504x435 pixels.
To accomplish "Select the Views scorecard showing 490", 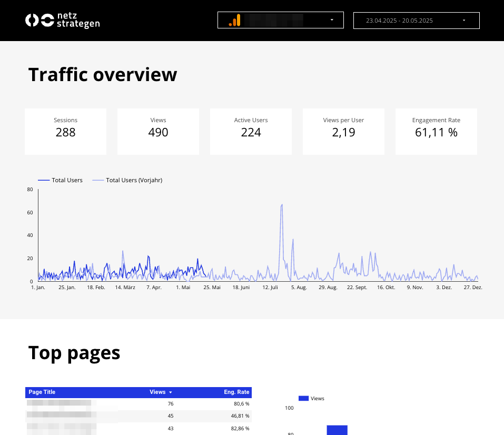I will pyautogui.click(x=158, y=132).
